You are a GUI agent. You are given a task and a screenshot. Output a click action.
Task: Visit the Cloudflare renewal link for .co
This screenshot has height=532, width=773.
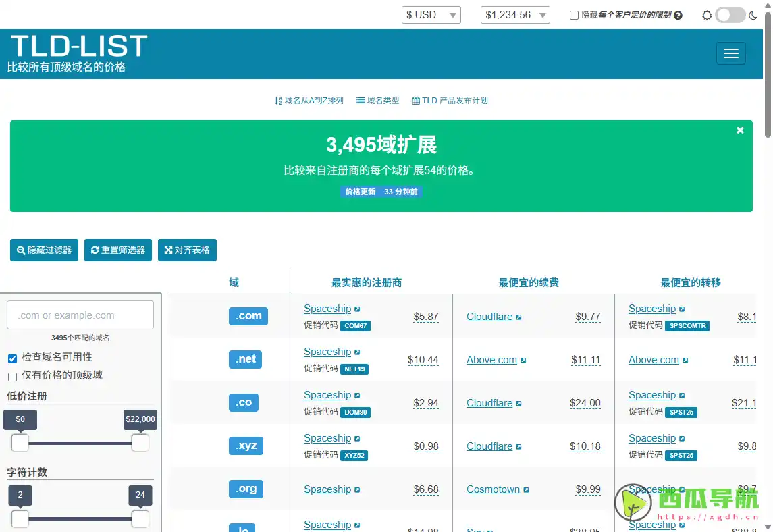[489, 403]
